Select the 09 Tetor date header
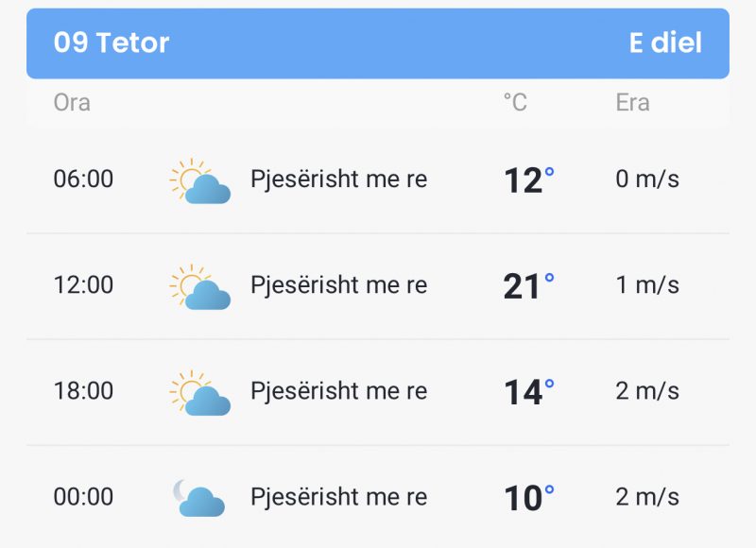This screenshot has height=548, width=756. click(112, 43)
